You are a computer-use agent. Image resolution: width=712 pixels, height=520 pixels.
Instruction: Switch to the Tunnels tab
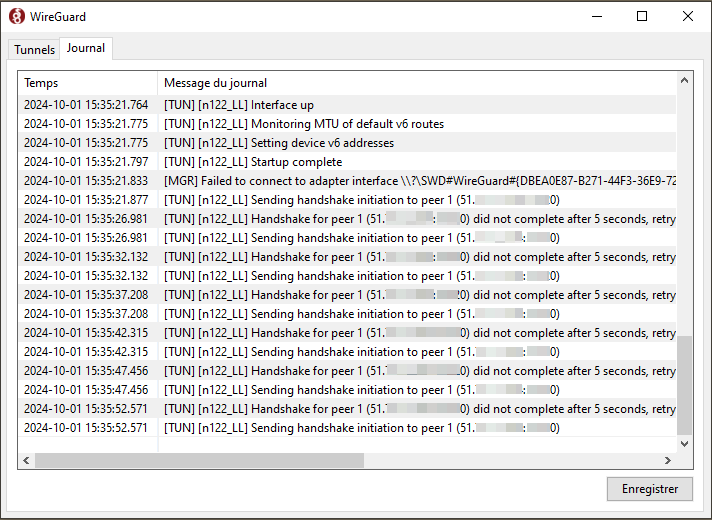pos(34,49)
